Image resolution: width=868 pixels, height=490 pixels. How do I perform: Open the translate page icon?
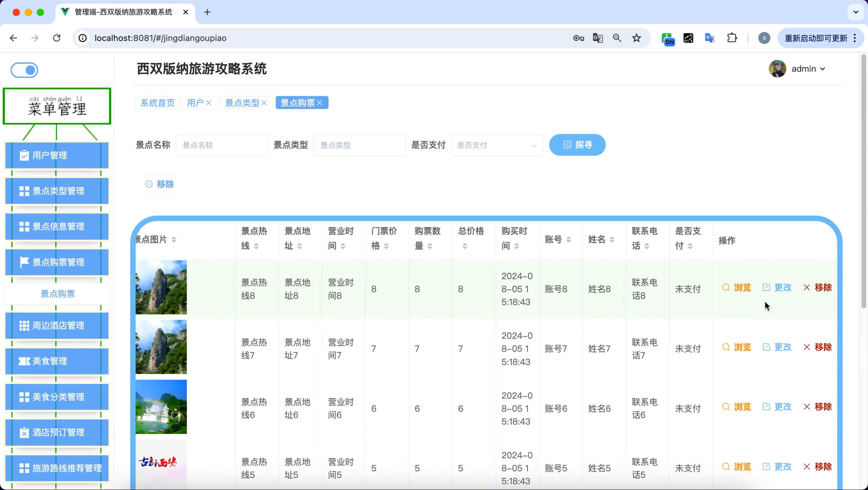pos(598,38)
